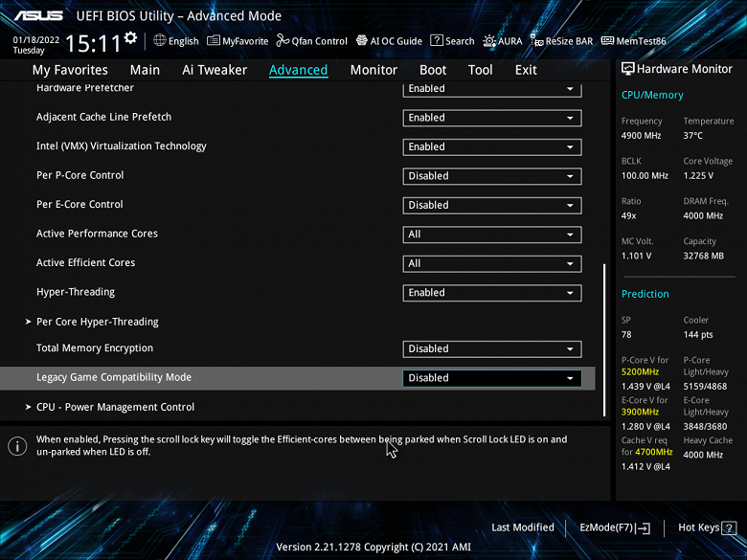Open AURA lighting icon
747x560 pixels.
(489, 41)
